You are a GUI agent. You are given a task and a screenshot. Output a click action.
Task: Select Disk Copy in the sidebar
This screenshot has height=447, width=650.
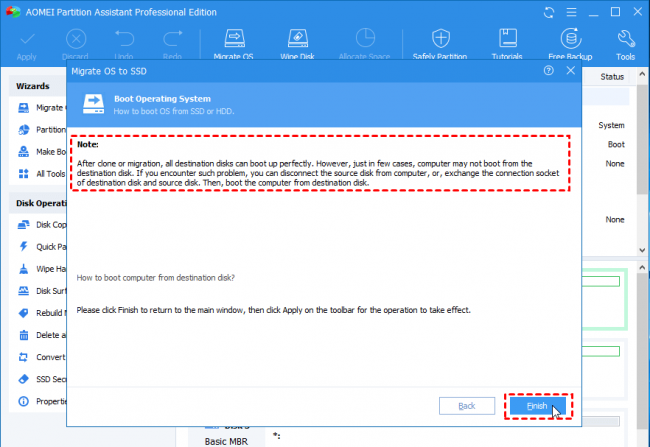tap(42, 225)
